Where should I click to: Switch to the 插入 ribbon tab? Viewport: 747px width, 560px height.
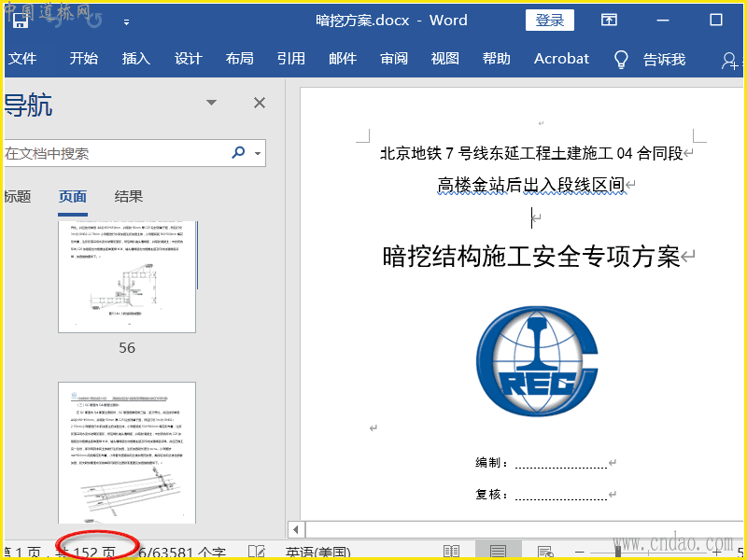click(x=136, y=59)
